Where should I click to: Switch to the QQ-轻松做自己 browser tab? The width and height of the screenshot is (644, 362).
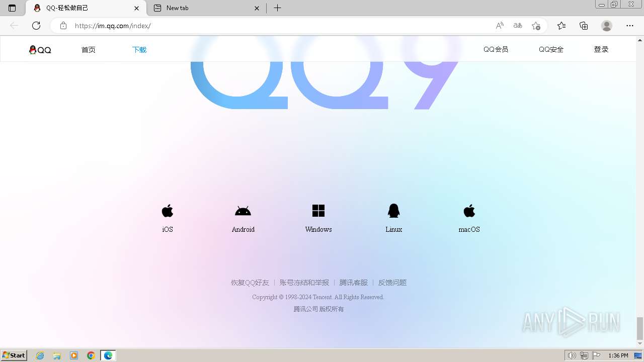(86, 8)
